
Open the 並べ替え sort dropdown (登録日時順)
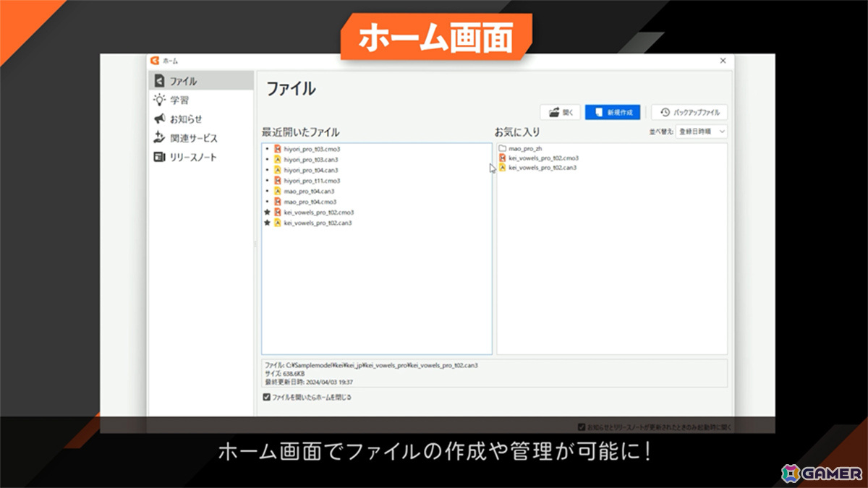tap(701, 132)
